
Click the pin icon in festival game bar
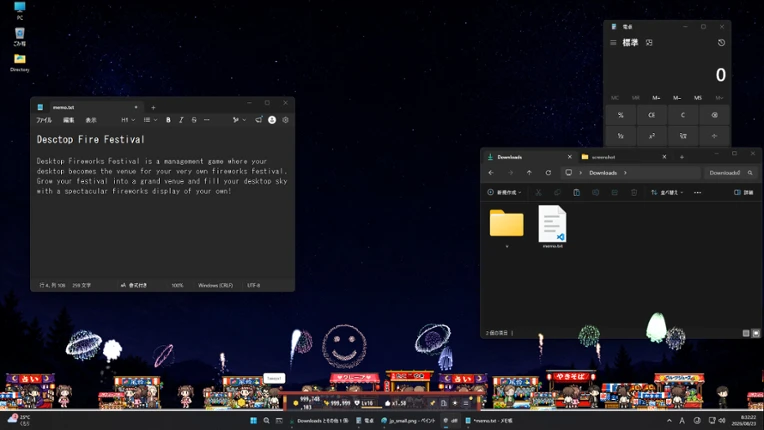(x=432, y=403)
